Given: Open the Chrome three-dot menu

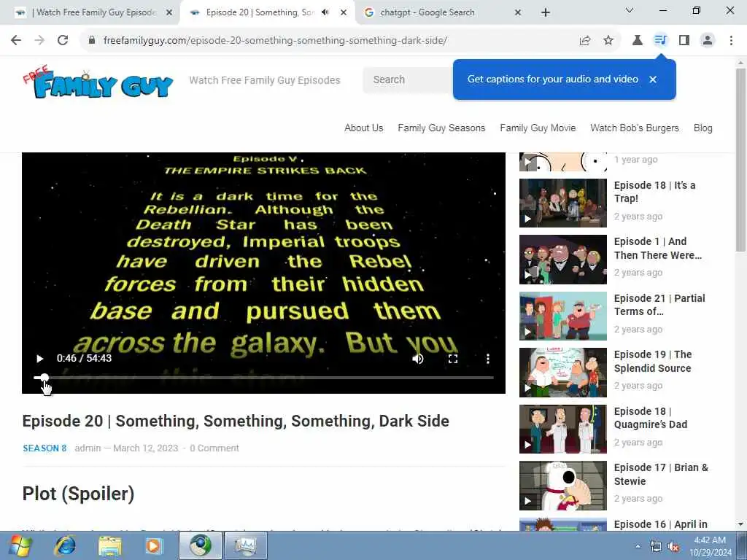Looking at the screenshot, I should pyautogui.click(x=731, y=41).
